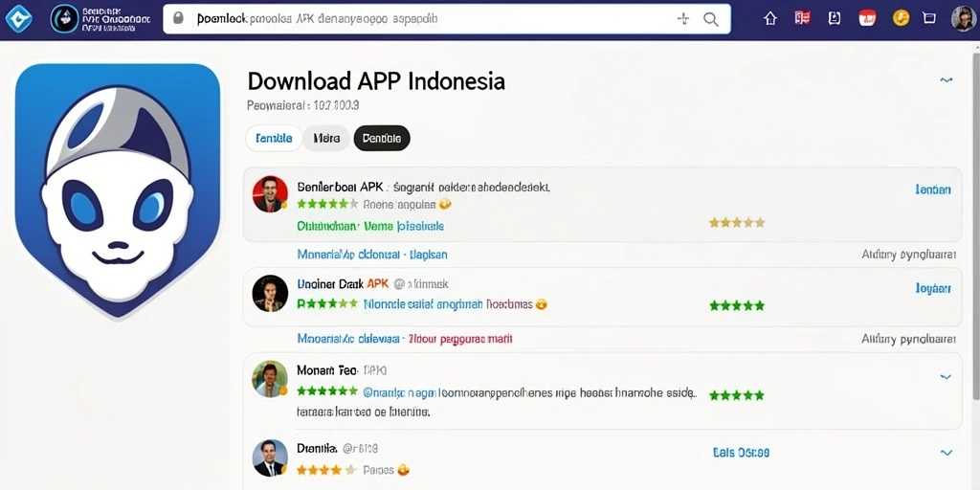The width and height of the screenshot is (980, 490).
Task: Open the shopping cart icon in the header
Action: tap(929, 19)
